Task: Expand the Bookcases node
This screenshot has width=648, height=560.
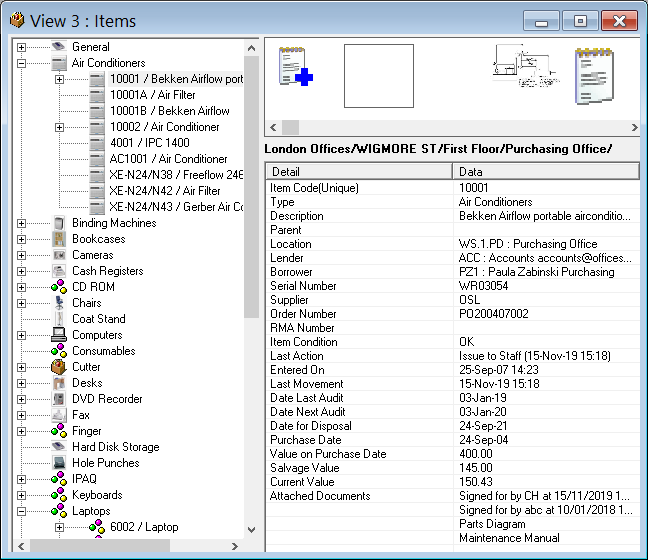Action: coord(21,240)
